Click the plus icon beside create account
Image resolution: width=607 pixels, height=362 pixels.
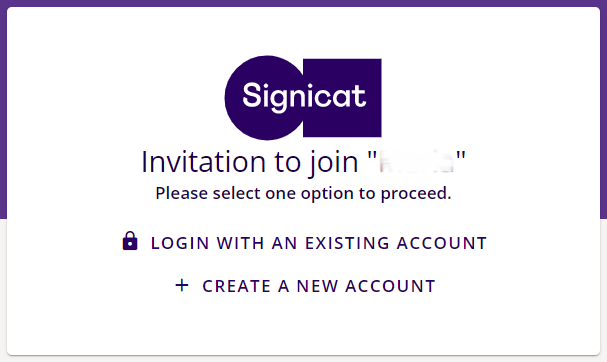[182, 286]
